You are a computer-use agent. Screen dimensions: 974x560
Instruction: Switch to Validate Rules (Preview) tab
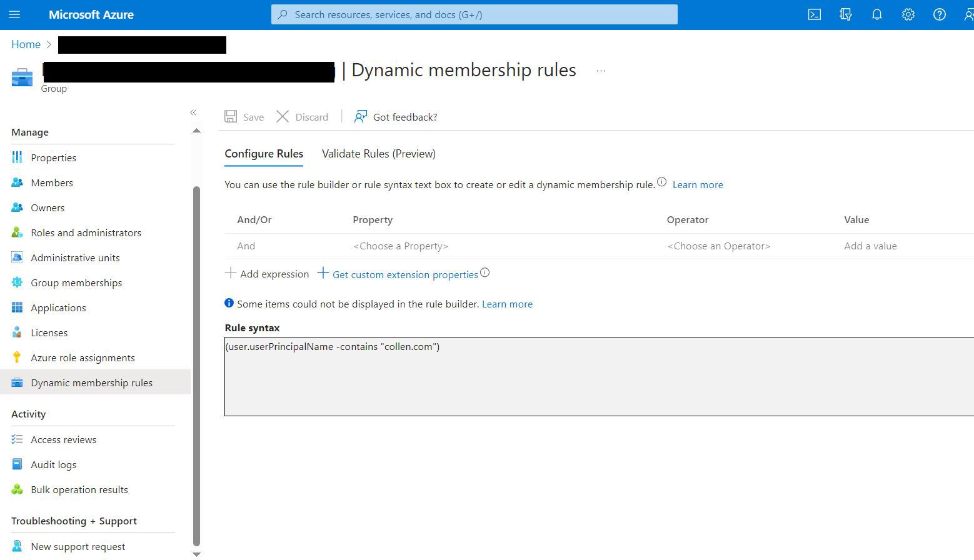click(x=379, y=154)
